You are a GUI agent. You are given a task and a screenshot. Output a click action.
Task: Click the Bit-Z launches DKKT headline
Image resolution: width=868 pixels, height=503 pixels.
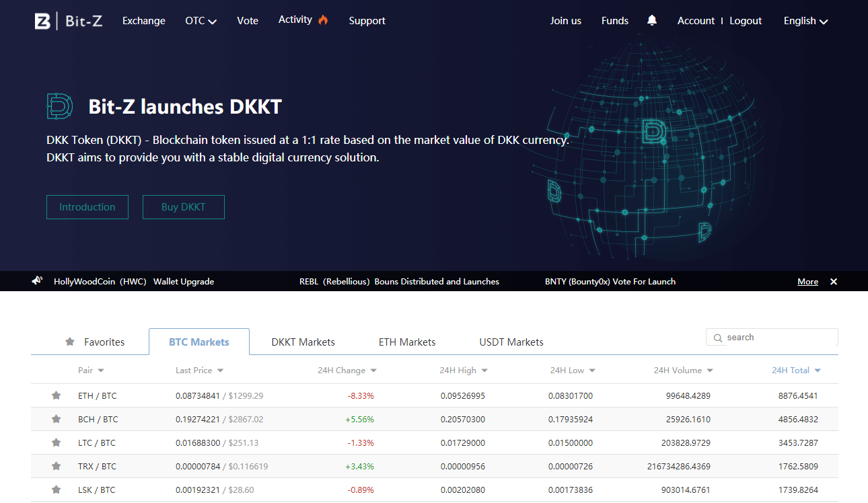(x=185, y=107)
